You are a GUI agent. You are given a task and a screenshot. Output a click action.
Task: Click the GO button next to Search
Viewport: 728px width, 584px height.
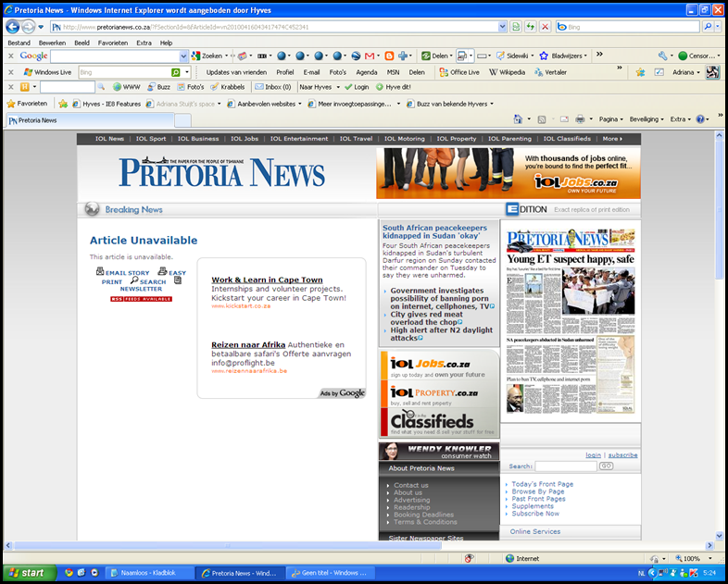606,466
